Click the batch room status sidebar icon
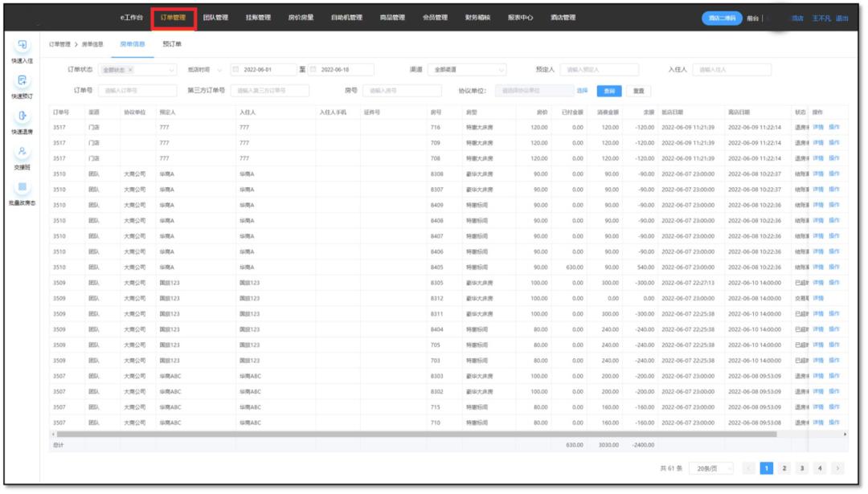The width and height of the screenshot is (868, 494). click(x=23, y=187)
